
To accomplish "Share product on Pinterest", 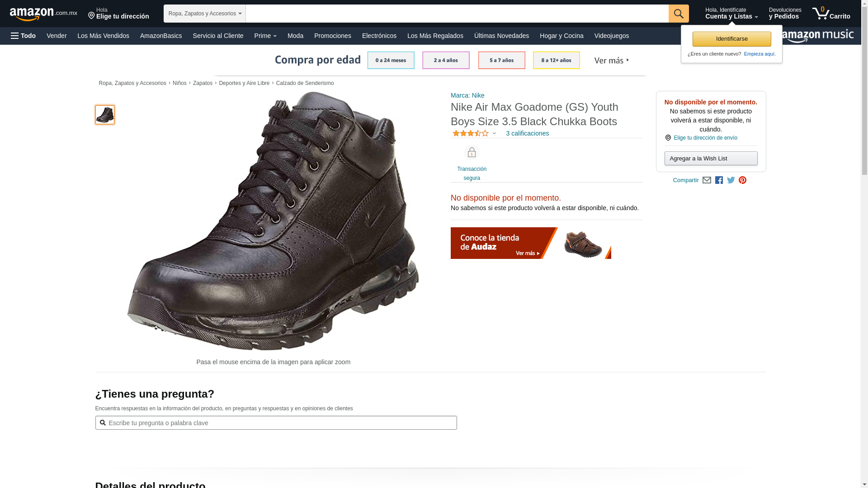I will pyautogui.click(x=742, y=180).
